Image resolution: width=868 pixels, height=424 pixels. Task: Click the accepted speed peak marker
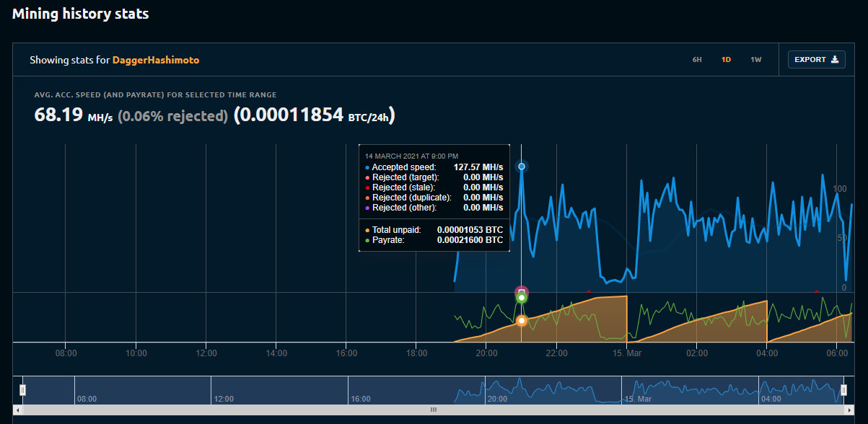(522, 167)
